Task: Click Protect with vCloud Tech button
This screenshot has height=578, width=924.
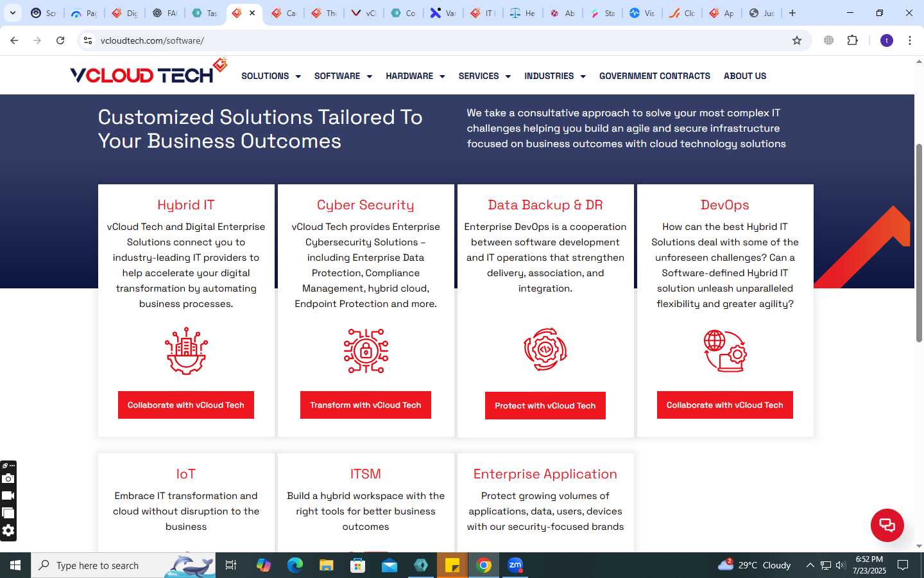Action: [x=545, y=405]
